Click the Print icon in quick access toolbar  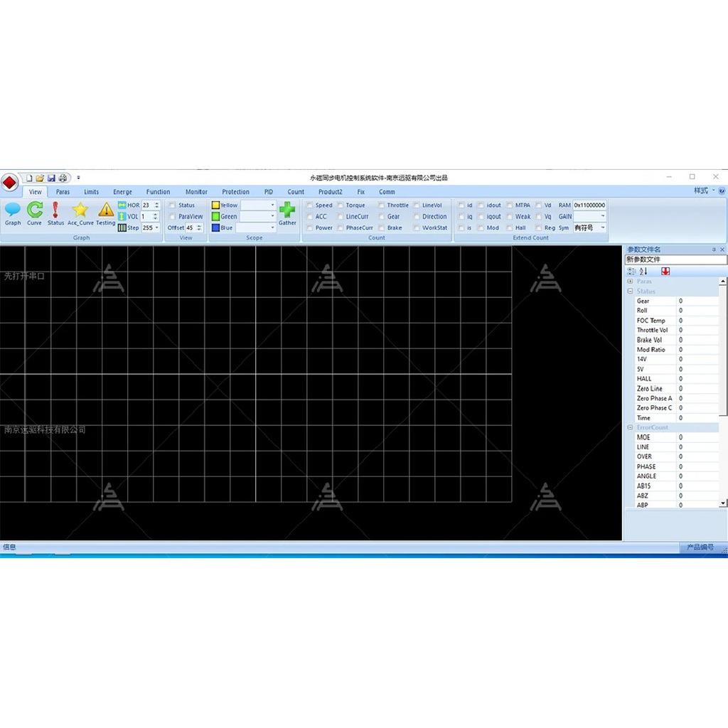click(x=63, y=178)
